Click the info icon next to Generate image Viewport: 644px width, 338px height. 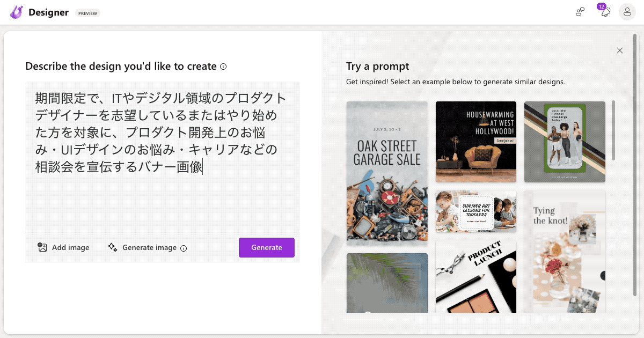click(x=184, y=248)
